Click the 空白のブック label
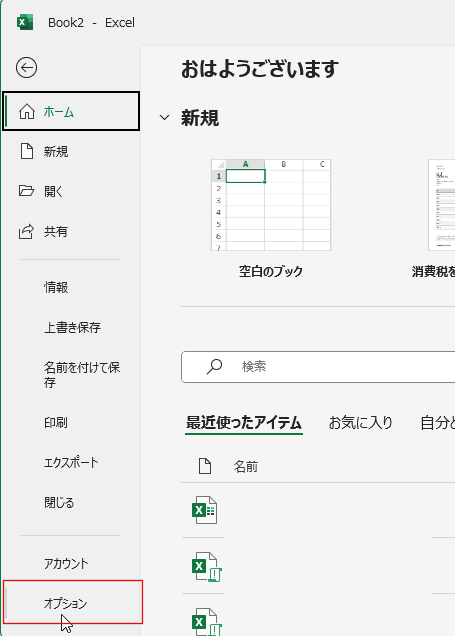Viewport: 455px width, 636px height. click(271, 271)
